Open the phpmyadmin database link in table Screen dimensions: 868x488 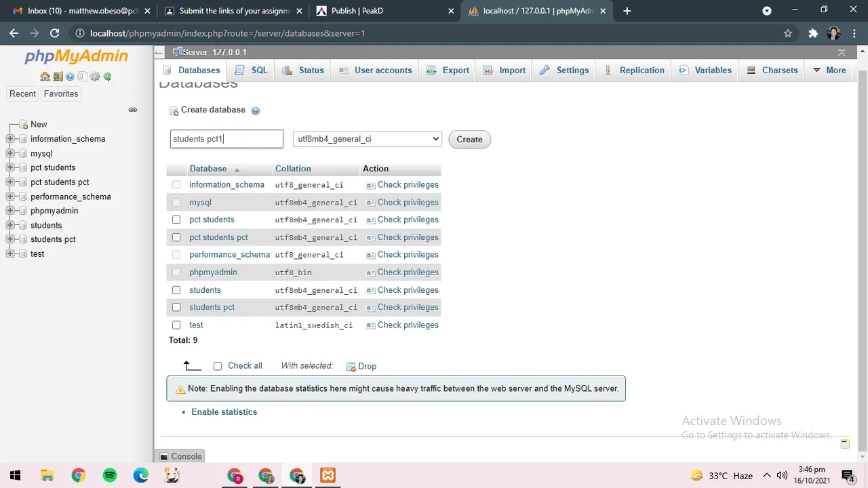point(213,272)
